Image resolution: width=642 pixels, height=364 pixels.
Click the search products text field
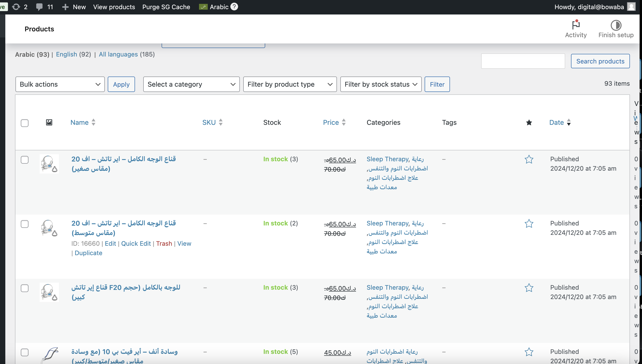(523, 61)
